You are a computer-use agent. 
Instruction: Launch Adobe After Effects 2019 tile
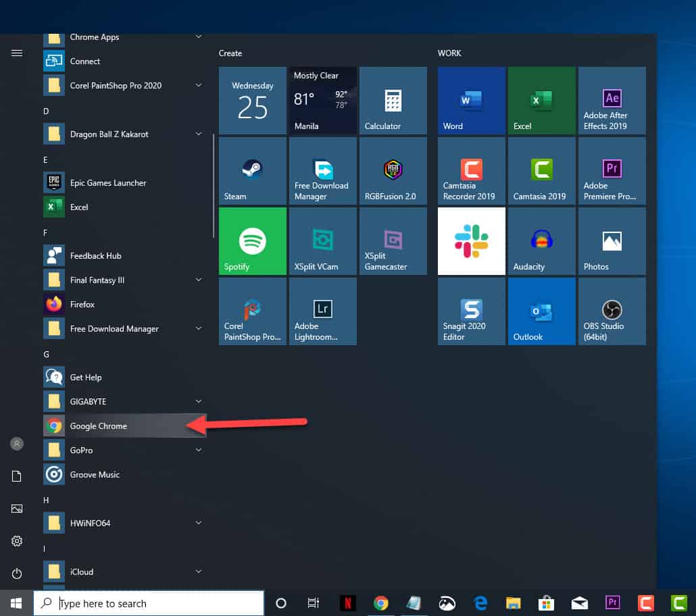(612, 100)
